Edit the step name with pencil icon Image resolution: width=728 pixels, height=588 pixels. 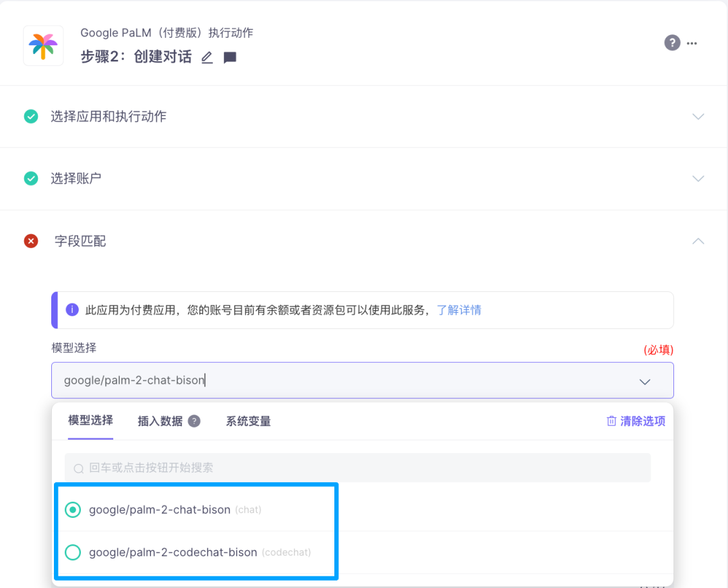coord(207,57)
